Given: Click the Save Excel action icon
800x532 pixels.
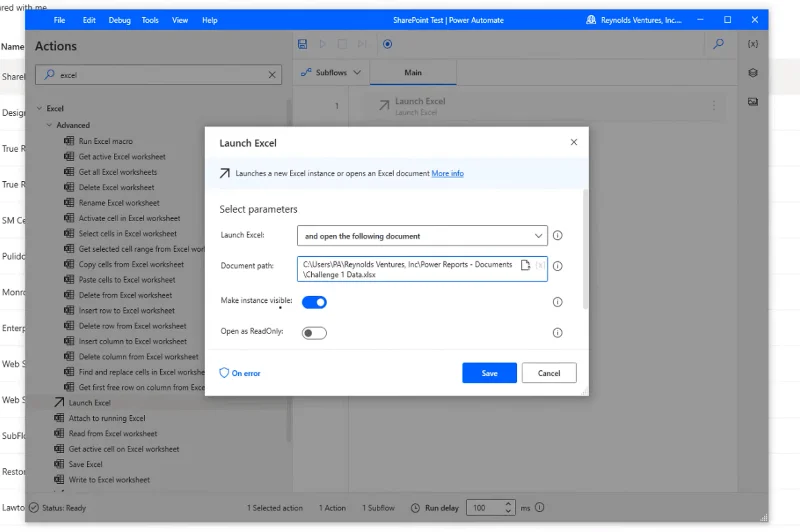Looking at the screenshot, I should (59, 464).
